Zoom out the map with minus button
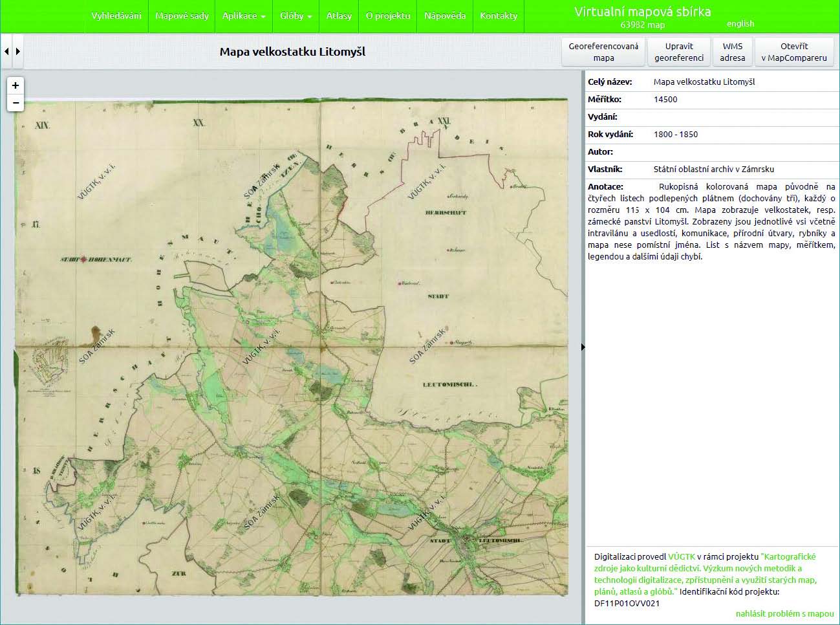840x625 pixels. [x=16, y=102]
